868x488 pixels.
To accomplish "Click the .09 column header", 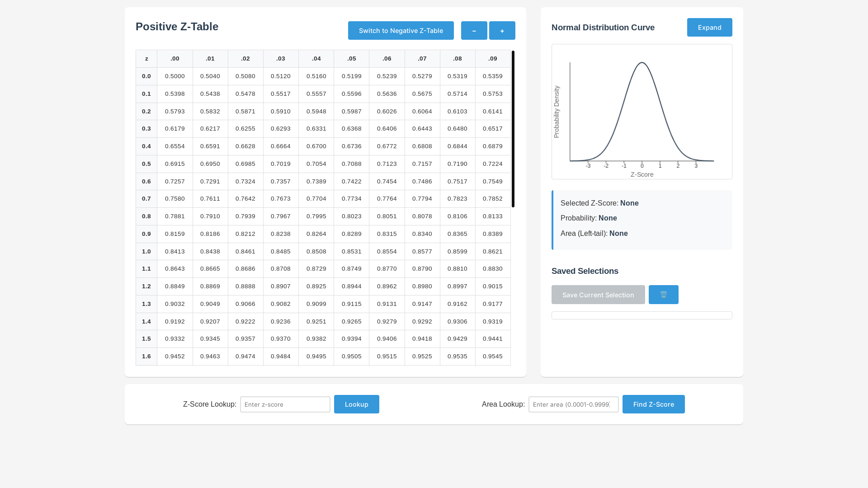I will tap(493, 59).
